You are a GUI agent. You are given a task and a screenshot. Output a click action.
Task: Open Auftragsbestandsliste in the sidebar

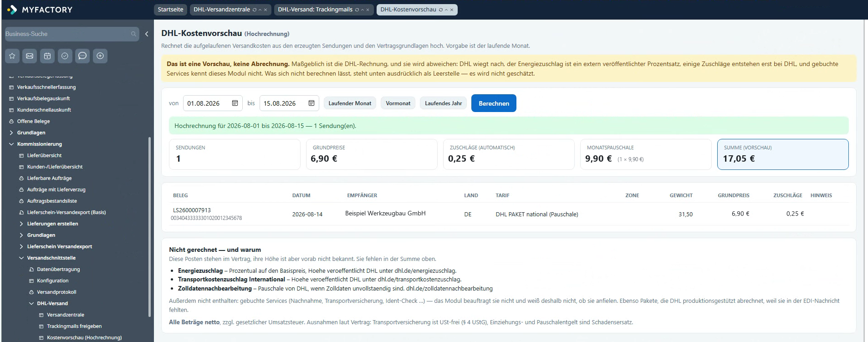pyautogui.click(x=52, y=201)
